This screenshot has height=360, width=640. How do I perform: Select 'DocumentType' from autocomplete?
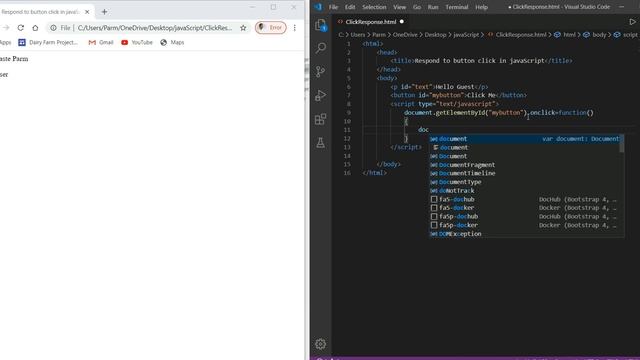click(x=525, y=182)
